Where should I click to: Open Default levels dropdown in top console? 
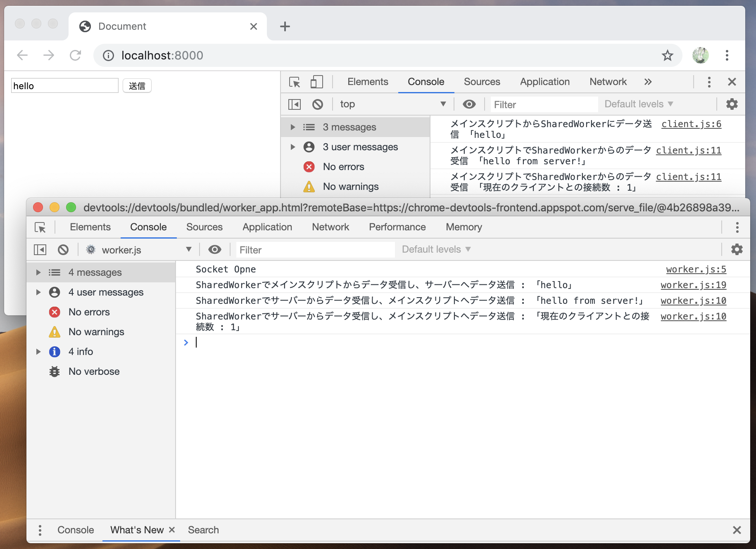point(639,104)
